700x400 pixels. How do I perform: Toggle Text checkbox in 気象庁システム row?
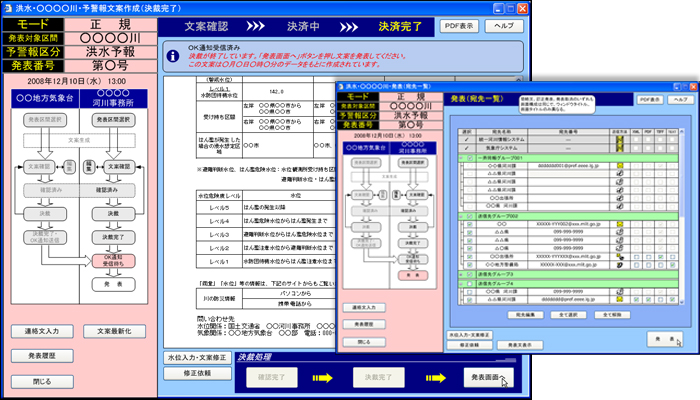(x=672, y=148)
